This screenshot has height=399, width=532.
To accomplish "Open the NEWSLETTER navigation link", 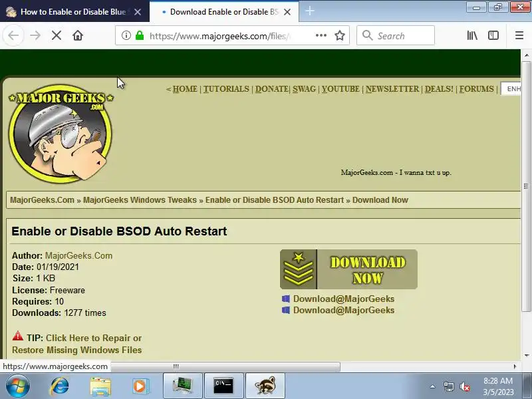I will (x=392, y=89).
